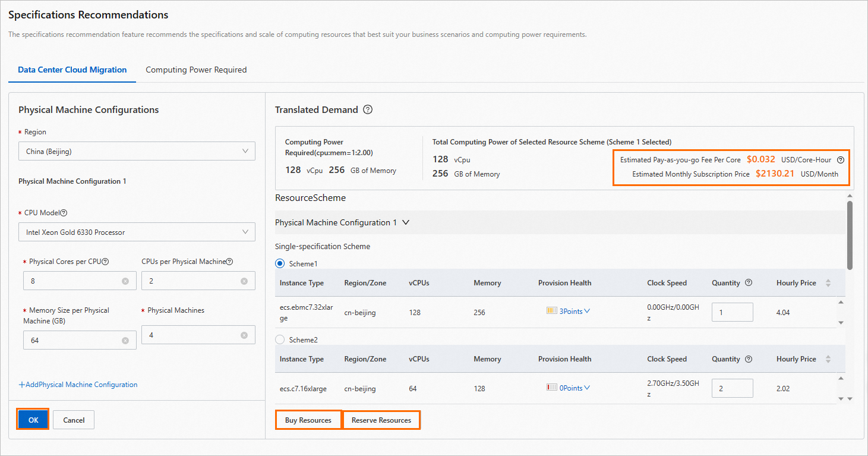Select the Scheme1 radio button
868x456 pixels.
[x=280, y=263]
